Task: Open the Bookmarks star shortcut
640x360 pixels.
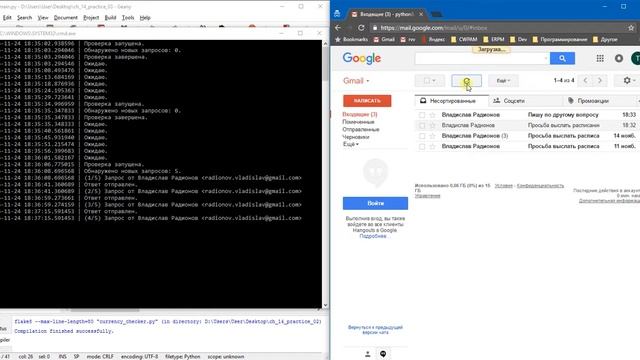Action: coord(351,40)
